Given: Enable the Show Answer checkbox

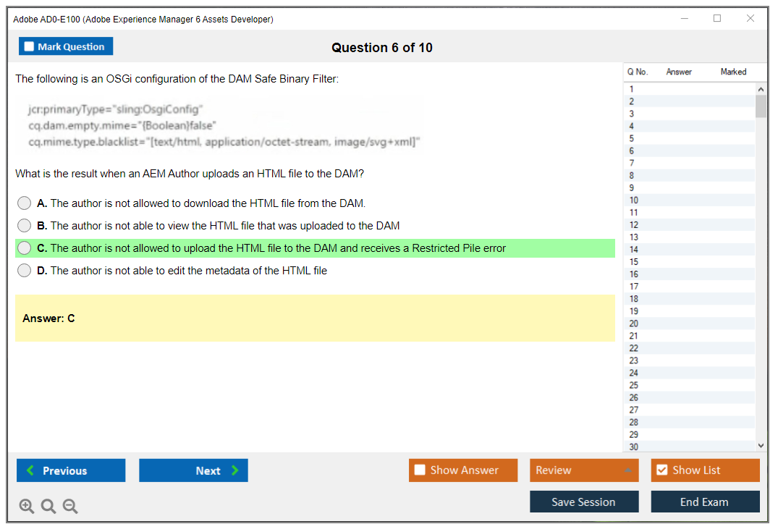Looking at the screenshot, I should click(420, 470).
